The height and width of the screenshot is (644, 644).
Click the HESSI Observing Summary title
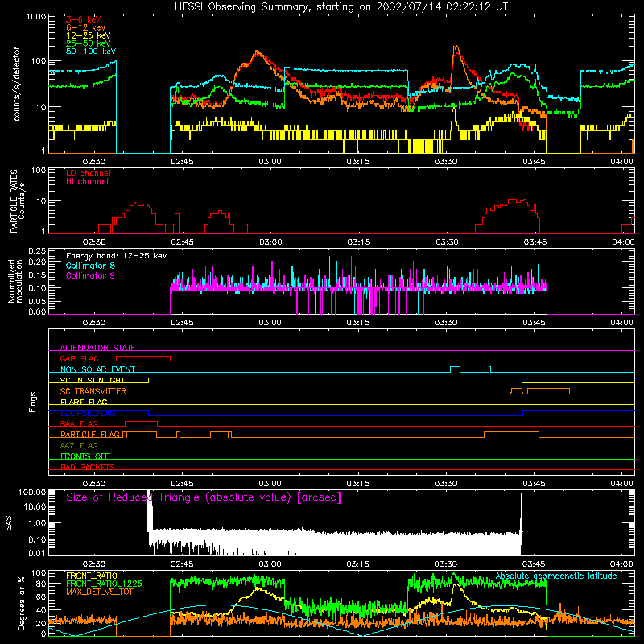point(341,7)
